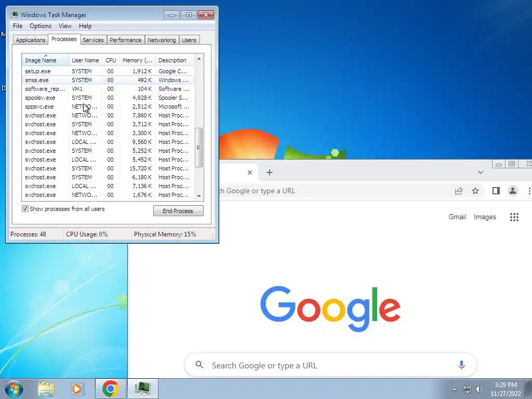Sort by the Image Name column header
Viewport: 532px width, 399px height.
pos(45,60)
